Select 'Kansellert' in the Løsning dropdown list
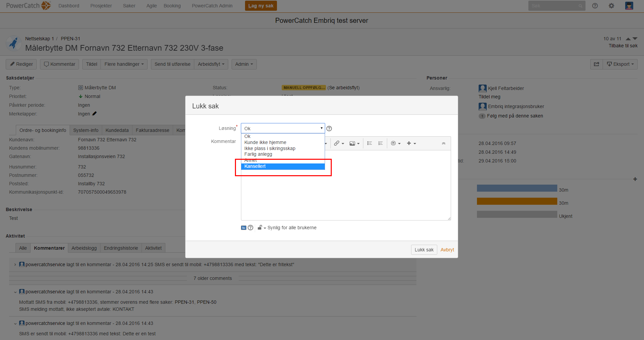644x340 pixels. [255, 166]
